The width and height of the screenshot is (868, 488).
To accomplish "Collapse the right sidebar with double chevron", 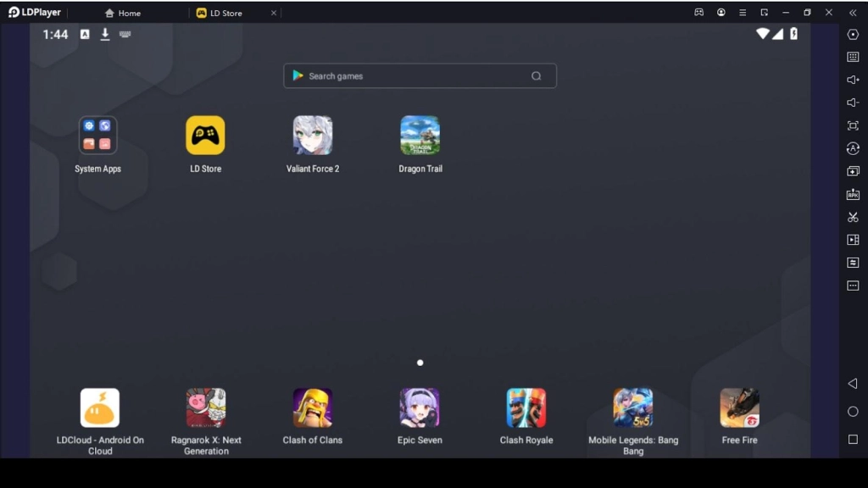I will pos(853,13).
